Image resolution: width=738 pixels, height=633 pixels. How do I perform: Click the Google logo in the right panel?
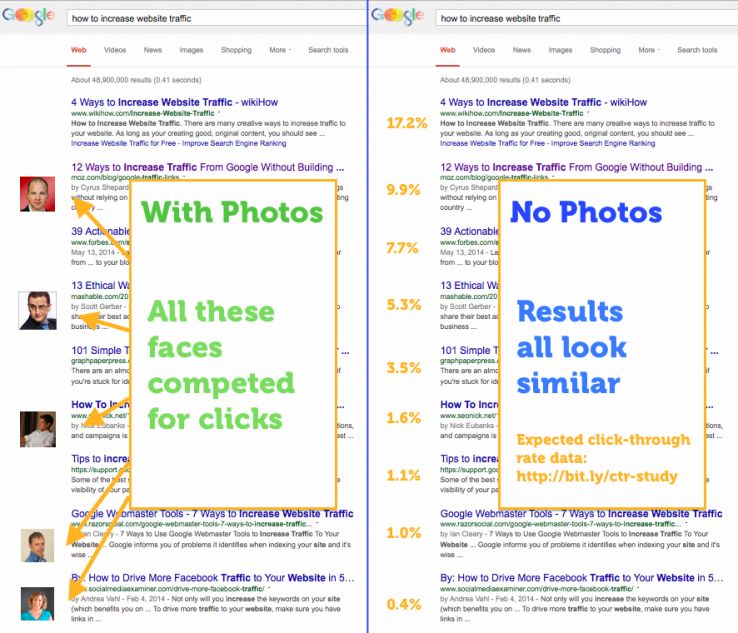399,18
